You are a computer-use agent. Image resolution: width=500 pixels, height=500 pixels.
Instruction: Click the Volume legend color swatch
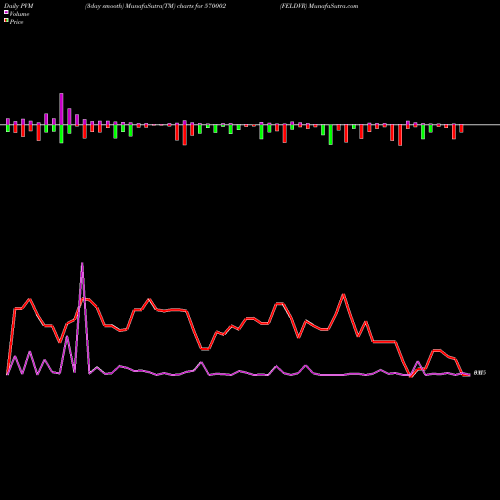(6, 12)
